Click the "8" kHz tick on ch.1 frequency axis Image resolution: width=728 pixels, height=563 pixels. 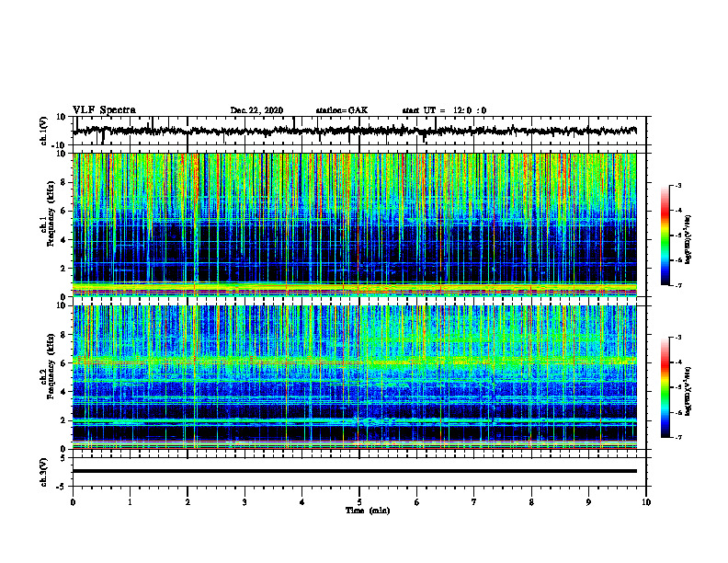(63, 182)
